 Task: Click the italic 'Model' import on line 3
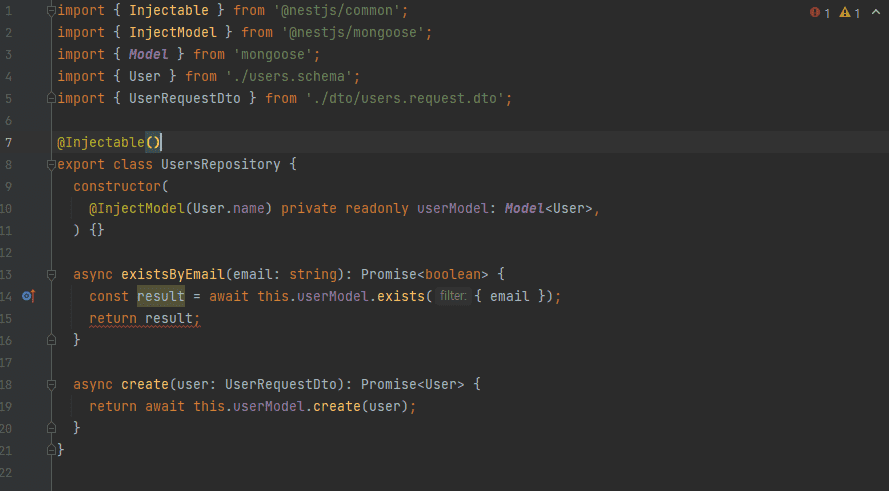point(149,54)
